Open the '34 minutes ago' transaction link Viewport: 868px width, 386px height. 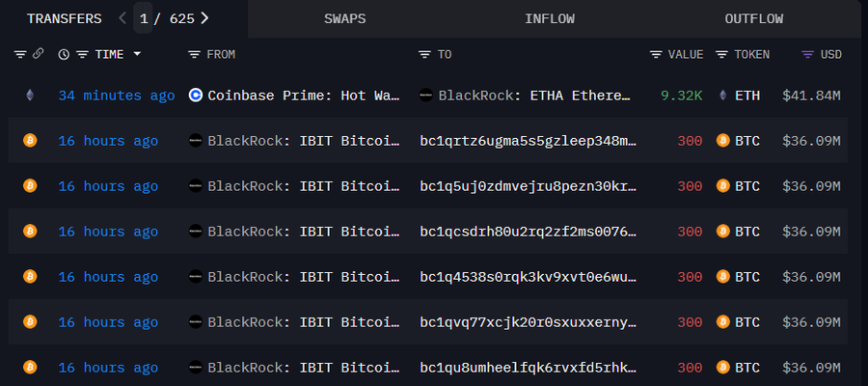[116, 96]
